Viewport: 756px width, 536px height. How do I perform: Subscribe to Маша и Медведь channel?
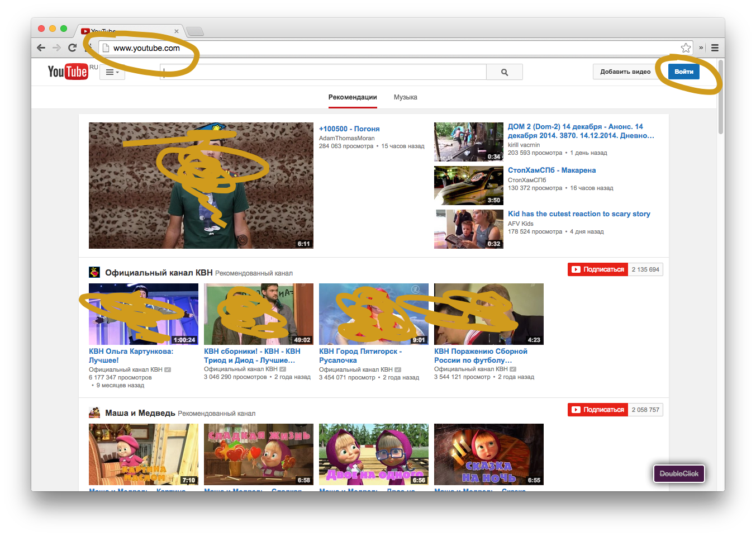(598, 410)
